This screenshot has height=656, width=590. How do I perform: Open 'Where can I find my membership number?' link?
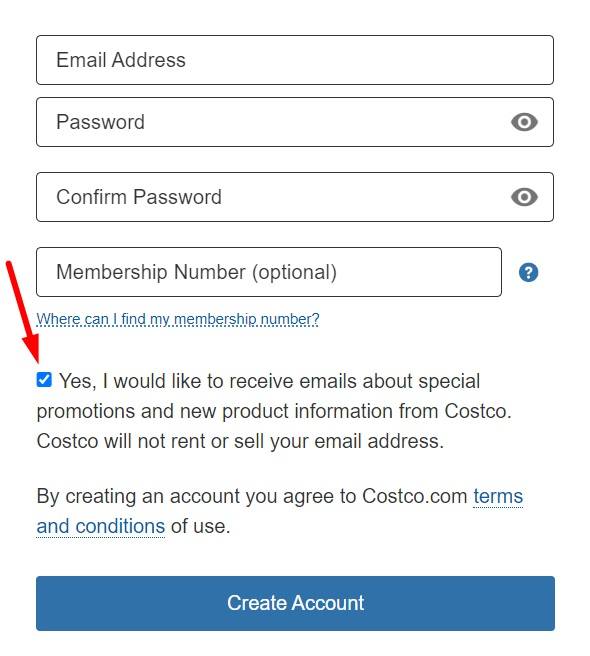178,319
